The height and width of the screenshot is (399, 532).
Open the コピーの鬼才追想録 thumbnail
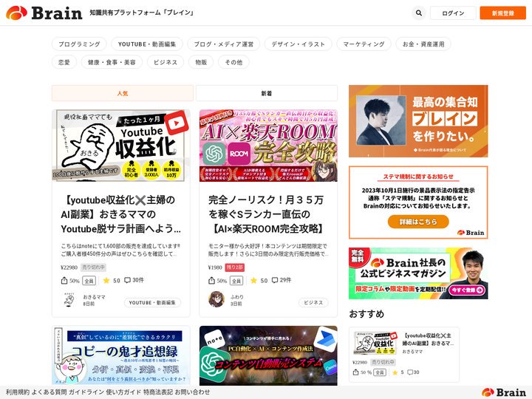tap(120, 355)
